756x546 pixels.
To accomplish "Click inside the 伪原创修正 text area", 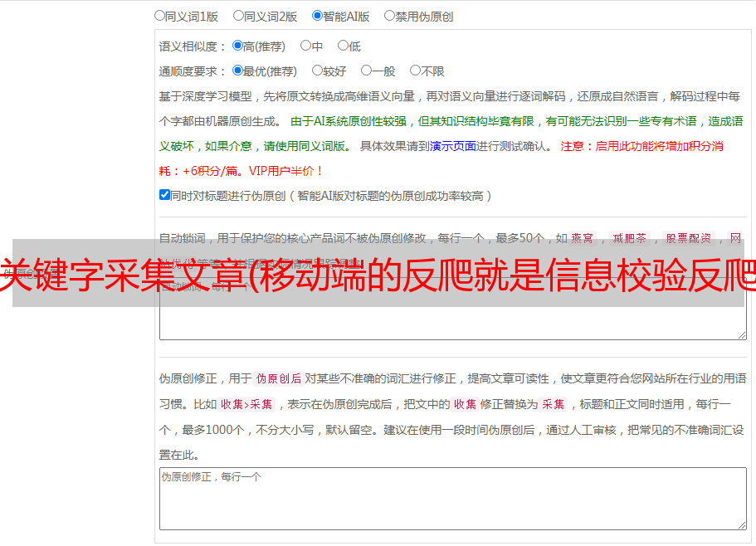I will [453, 499].
